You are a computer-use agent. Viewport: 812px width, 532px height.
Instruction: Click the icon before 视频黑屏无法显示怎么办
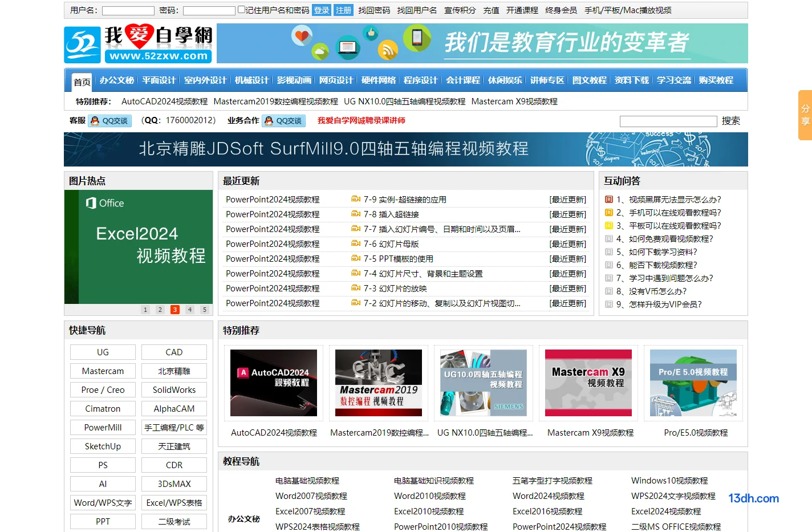point(609,200)
